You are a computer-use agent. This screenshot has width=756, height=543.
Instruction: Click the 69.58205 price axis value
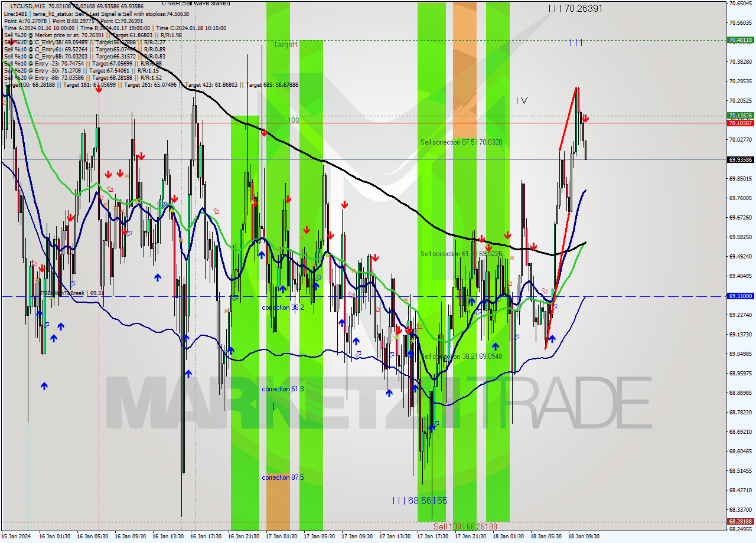[741, 237]
